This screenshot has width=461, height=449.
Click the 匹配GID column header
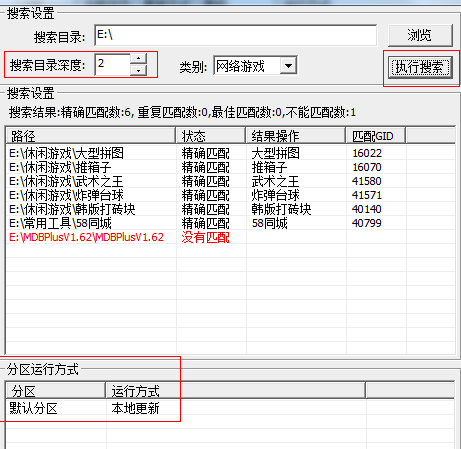[x=375, y=136]
